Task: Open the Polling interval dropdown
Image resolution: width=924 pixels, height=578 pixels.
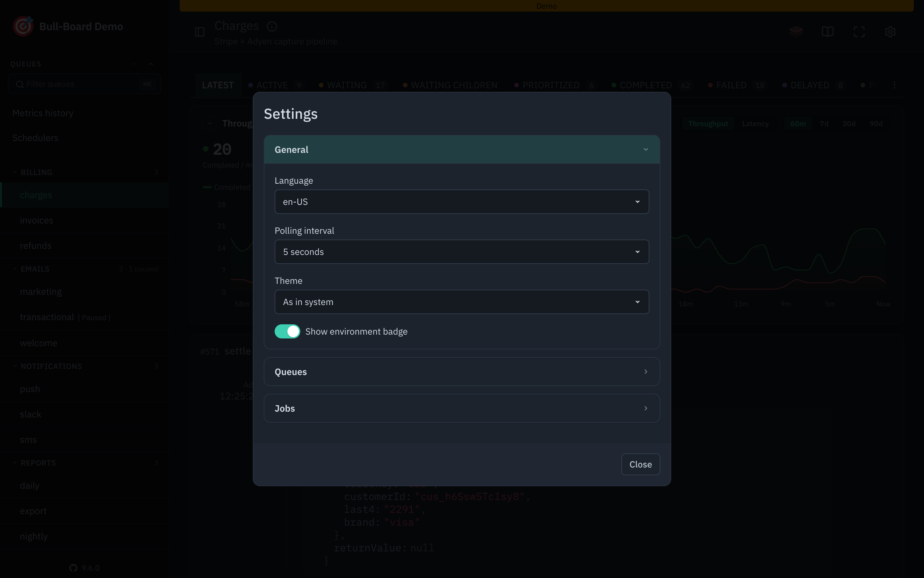Action: click(462, 252)
